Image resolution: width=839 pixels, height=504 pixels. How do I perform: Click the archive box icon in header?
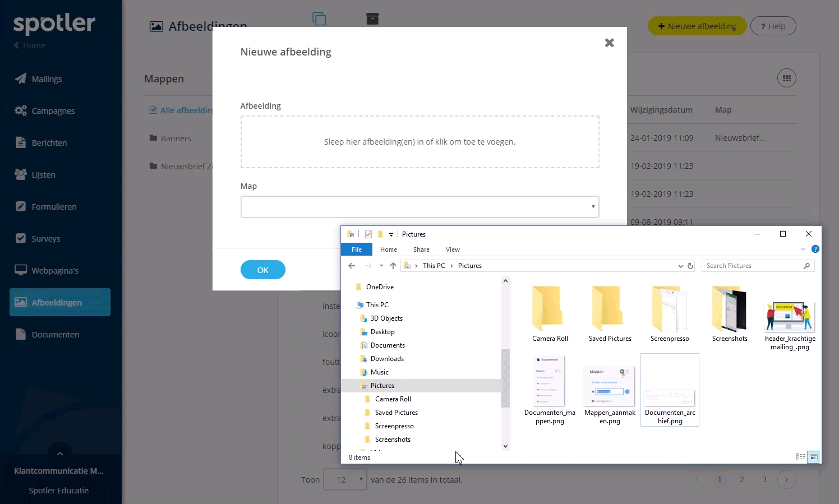372,19
